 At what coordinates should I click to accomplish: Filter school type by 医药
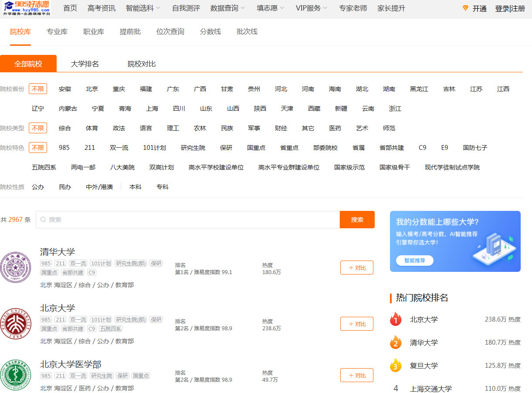pyautogui.click(x=335, y=128)
